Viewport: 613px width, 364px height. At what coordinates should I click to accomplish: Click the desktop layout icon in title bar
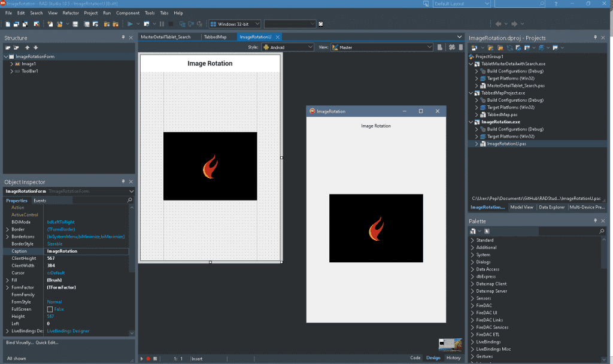click(x=426, y=4)
